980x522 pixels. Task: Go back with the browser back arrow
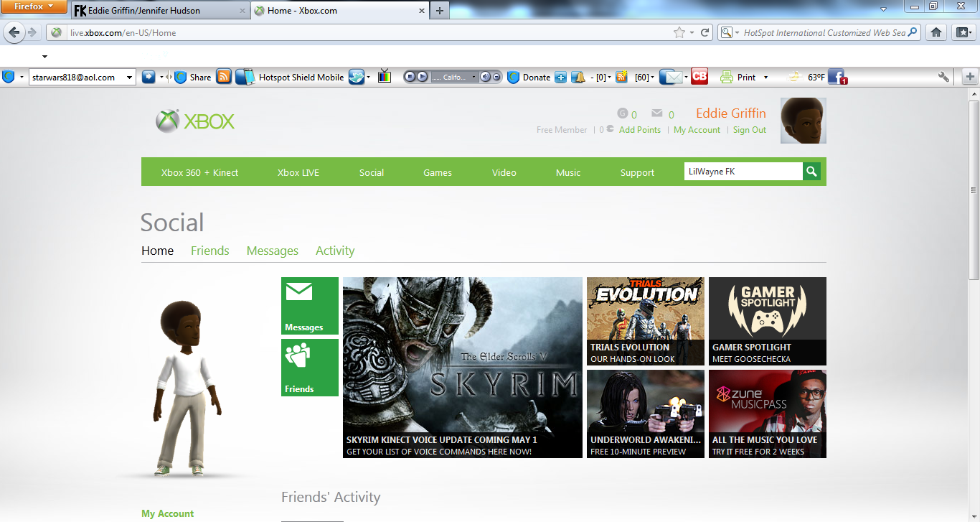(14, 32)
